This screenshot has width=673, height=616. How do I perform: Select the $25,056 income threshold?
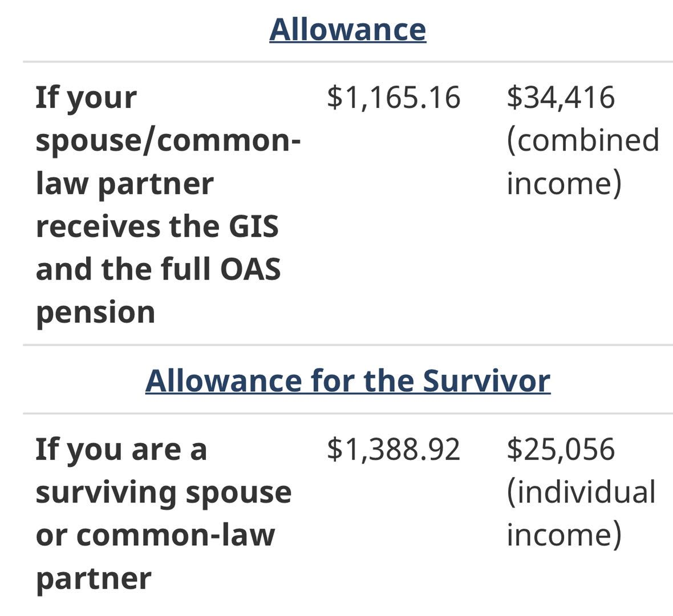[561, 449]
